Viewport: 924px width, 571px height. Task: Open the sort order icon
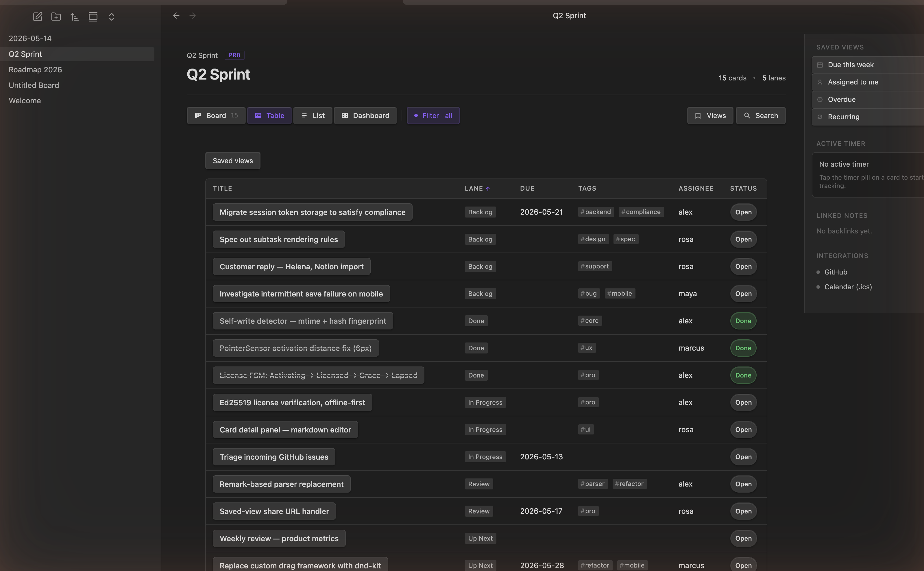coord(74,16)
